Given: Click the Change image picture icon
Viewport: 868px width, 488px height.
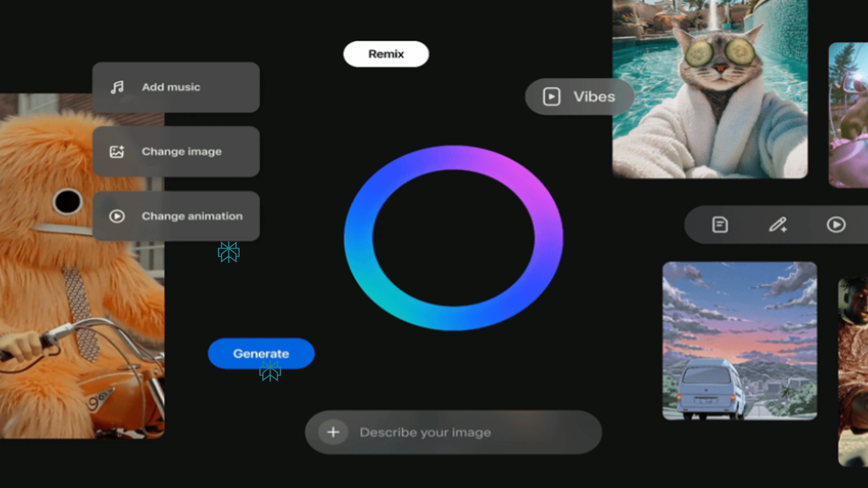Looking at the screenshot, I should pyautogui.click(x=117, y=152).
